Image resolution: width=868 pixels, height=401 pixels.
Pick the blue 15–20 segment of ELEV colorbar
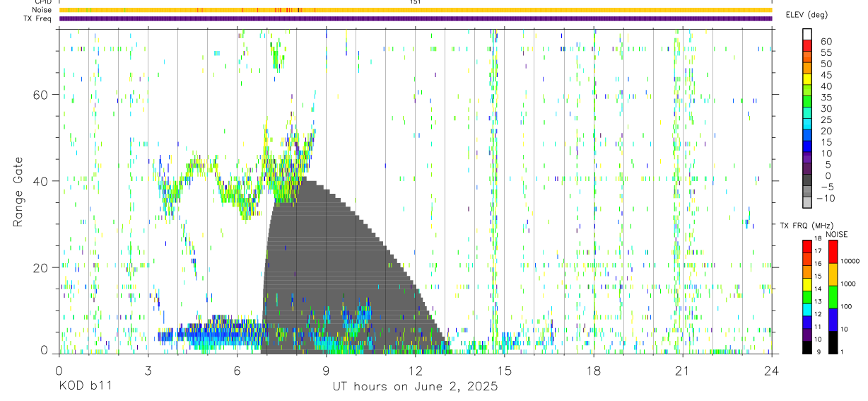tap(807, 136)
